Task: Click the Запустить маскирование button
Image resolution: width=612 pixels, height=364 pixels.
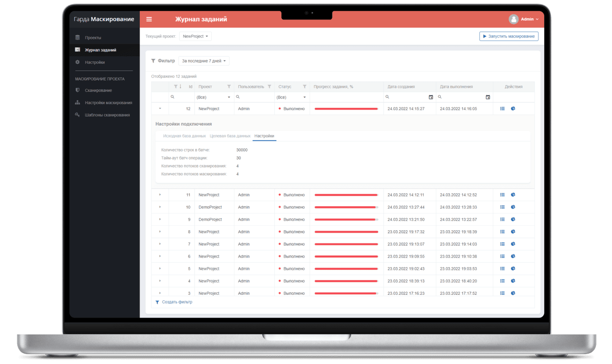Action: pyautogui.click(x=509, y=36)
